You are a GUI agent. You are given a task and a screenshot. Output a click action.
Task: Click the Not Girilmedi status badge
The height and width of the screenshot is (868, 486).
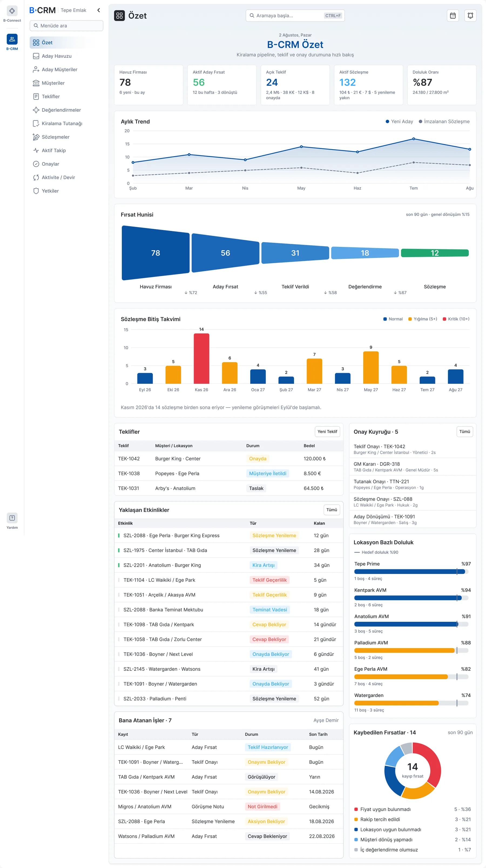click(x=262, y=806)
